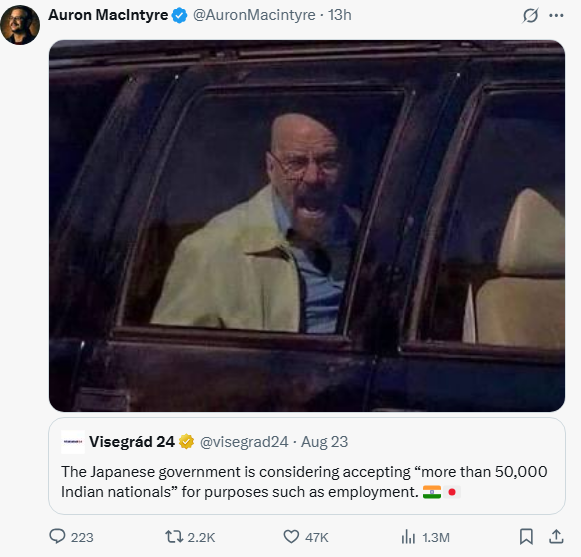This screenshot has width=581, height=557.
Task: Click Visegrád 24's gold verified badge
Action: (186, 442)
